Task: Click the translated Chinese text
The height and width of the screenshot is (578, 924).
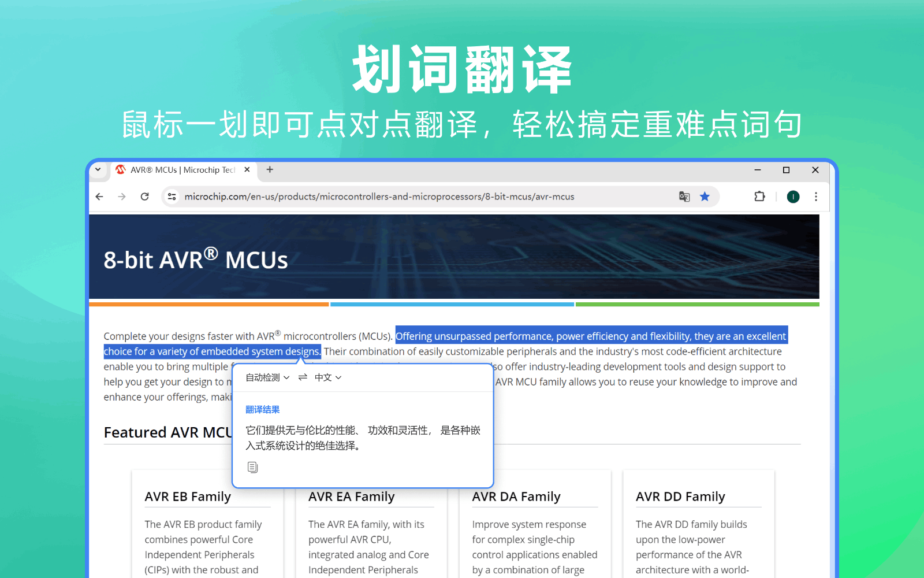Action: click(363, 438)
